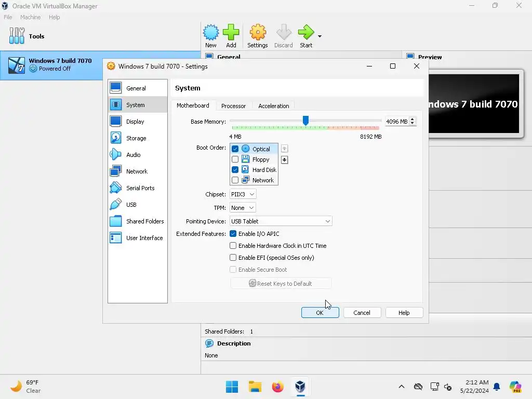Image resolution: width=532 pixels, height=399 pixels.
Task: Open User Interface settings icon
Action: (x=116, y=237)
